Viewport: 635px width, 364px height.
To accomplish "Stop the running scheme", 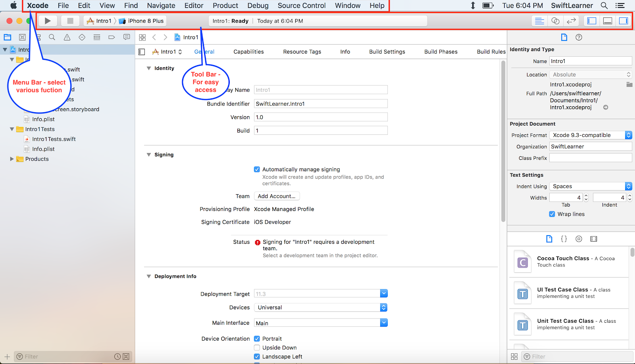I will (70, 21).
